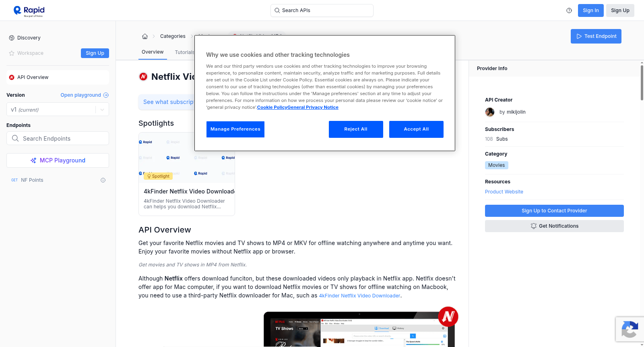Click the sidebar Workspace Sign Up button
This screenshot has width=644, height=347.
coord(95,53)
